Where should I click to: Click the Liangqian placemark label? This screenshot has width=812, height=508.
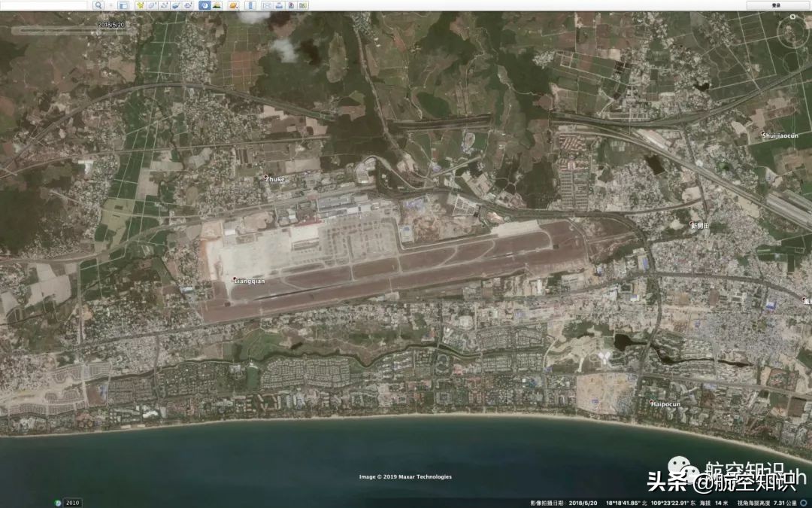tap(250, 281)
